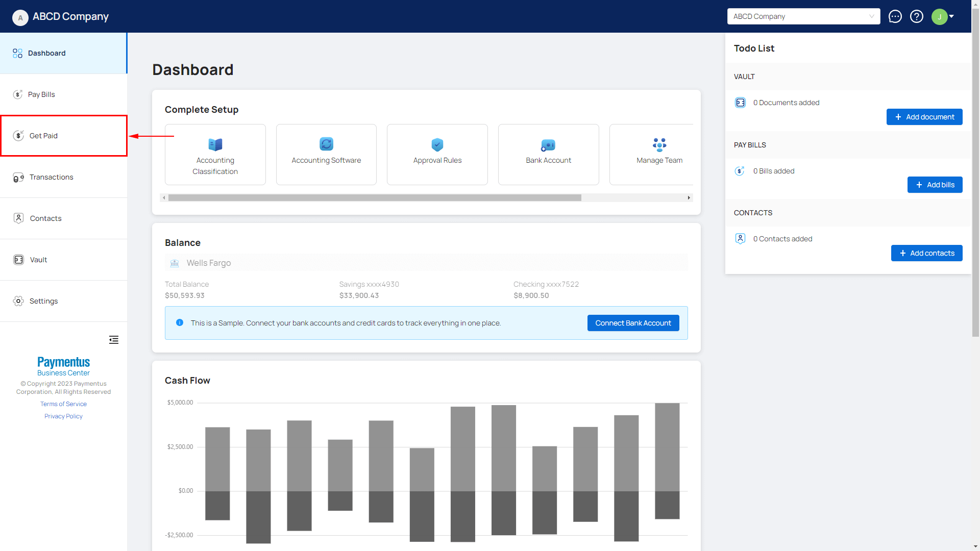Click the Accounting Classification book icon

click(215, 144)
